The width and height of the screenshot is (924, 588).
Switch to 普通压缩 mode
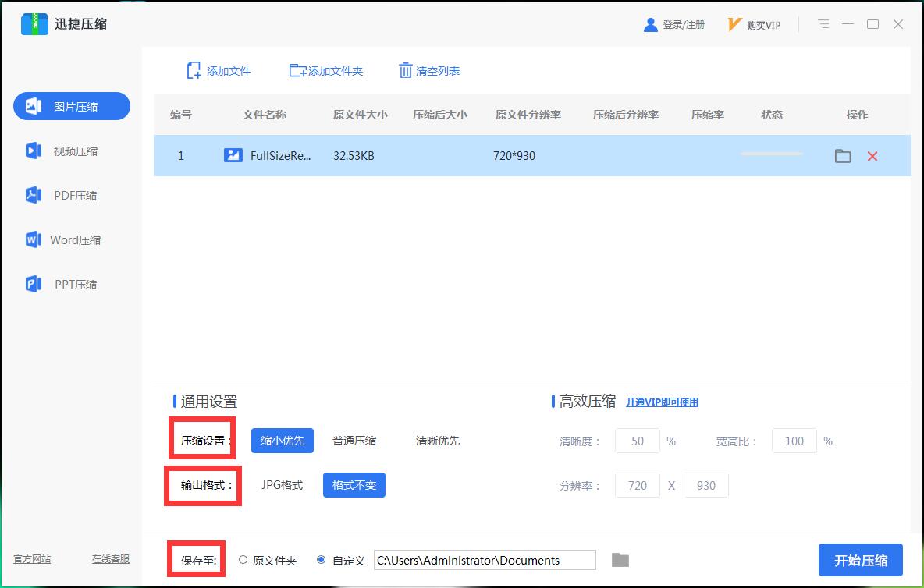coord(354,440)
